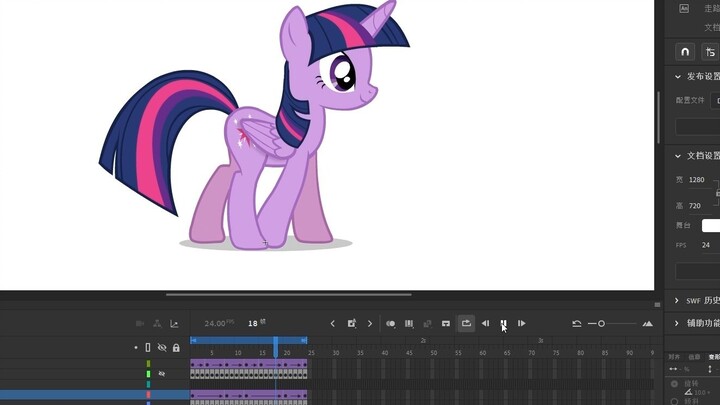Reset timeline zoom to default

tap(577, 324)
